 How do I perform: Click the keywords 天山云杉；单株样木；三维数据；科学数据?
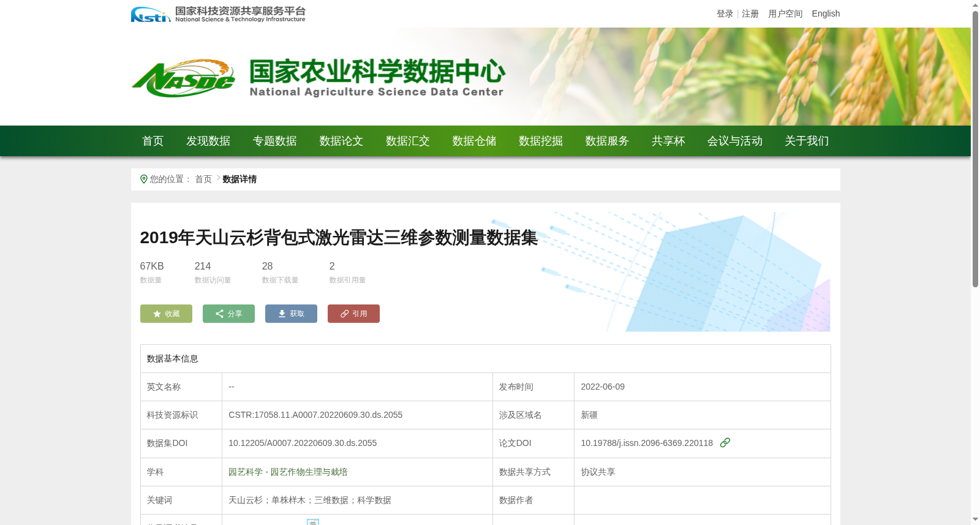pos(310,500)
